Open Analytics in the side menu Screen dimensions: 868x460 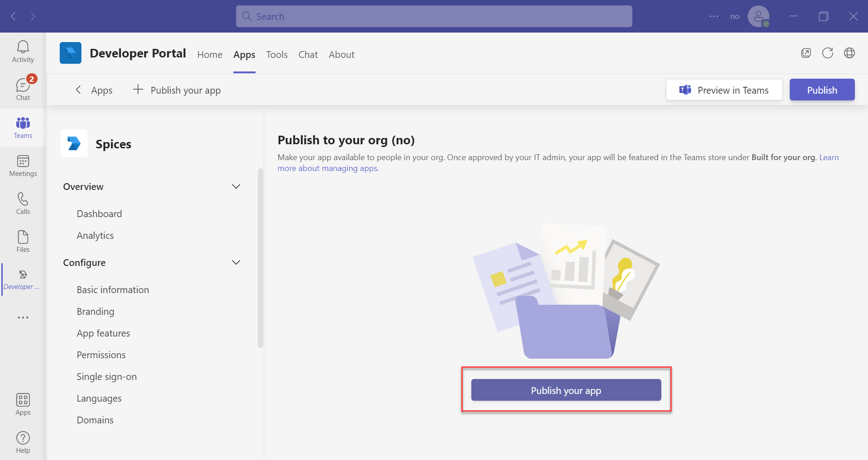pos(95,235)
